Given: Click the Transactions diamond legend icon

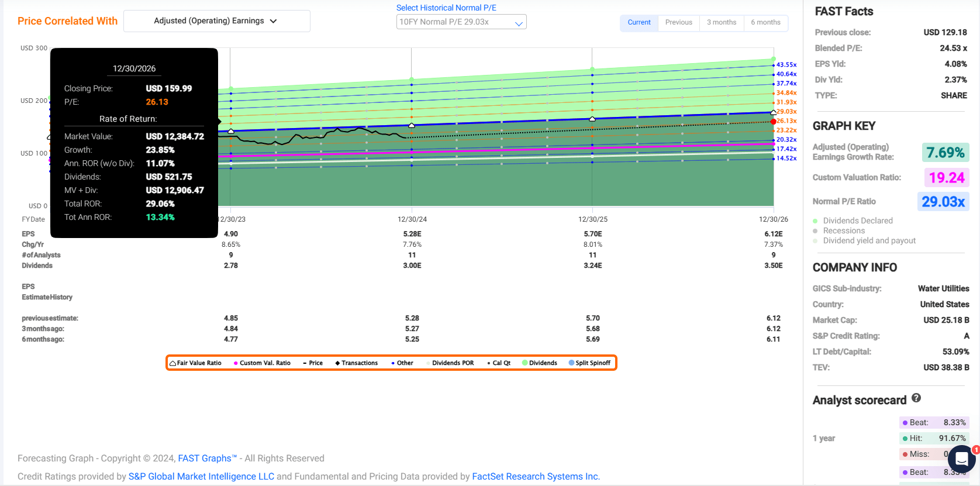Looking at the screenshot, I should 337,363.
